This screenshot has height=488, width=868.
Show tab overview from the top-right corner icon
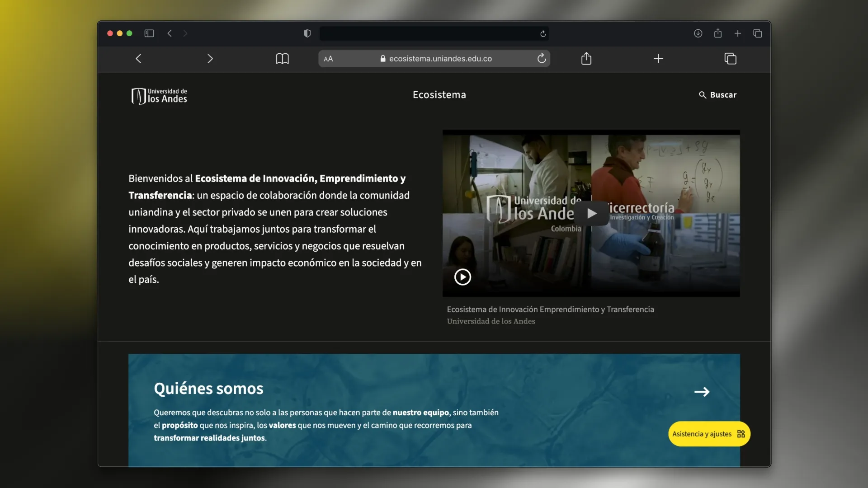pyautogui.click(x=758, y=33)
